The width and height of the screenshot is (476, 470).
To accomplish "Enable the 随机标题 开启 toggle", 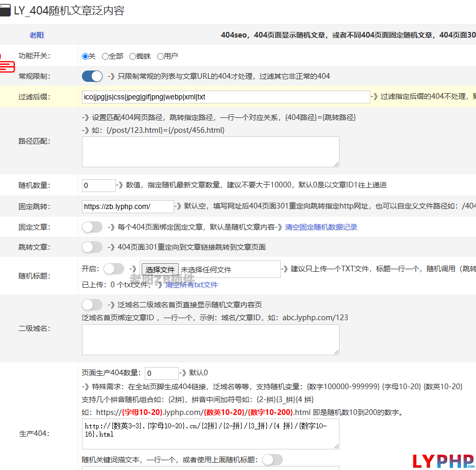I will (x=114, y=269).
